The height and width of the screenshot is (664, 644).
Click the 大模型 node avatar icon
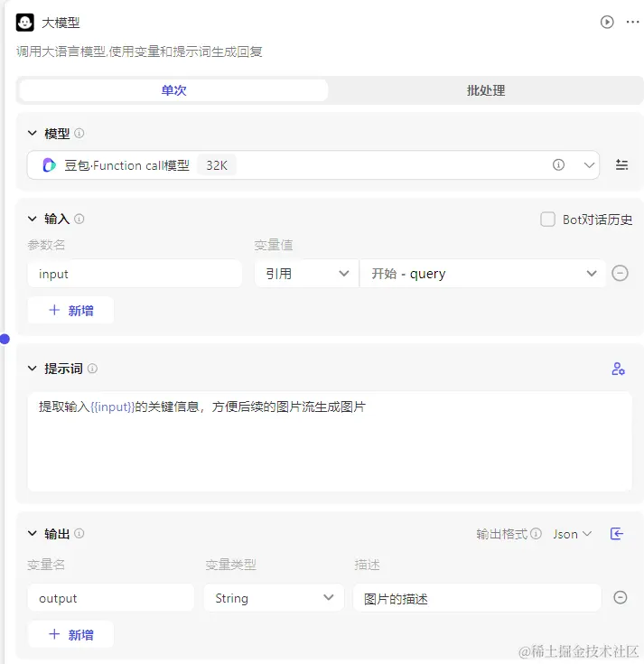pyautogui.click(x=25, y=23)
